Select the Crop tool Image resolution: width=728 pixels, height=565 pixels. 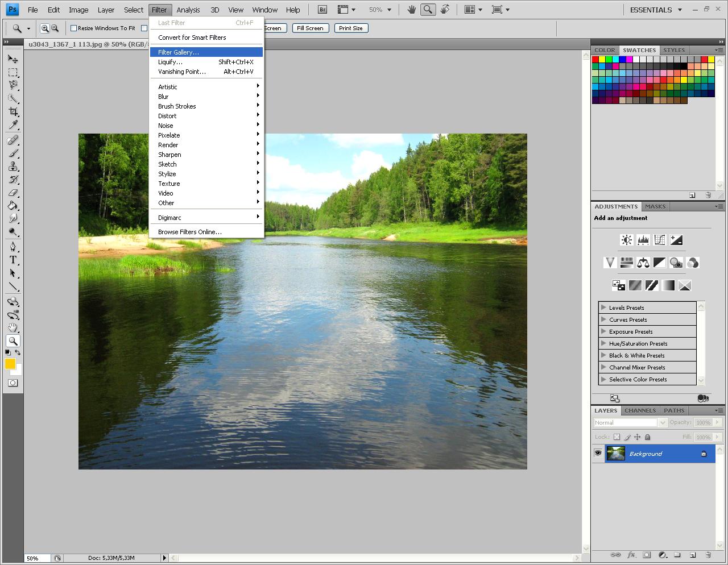point(13,111)
